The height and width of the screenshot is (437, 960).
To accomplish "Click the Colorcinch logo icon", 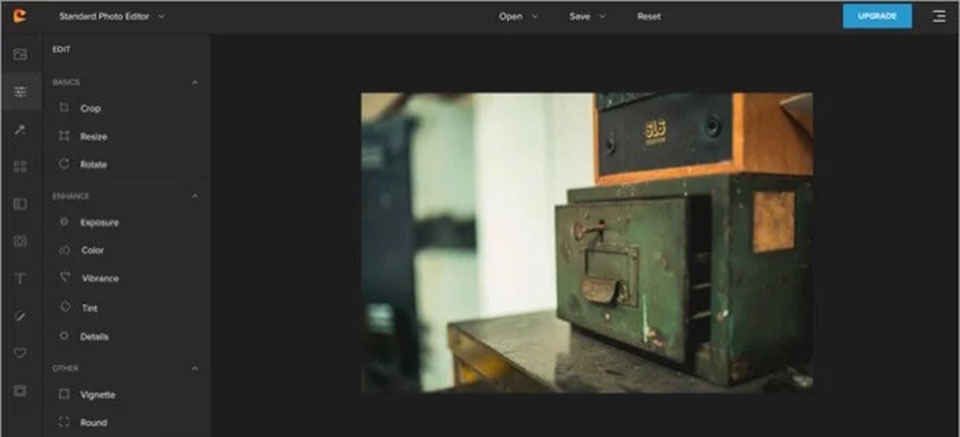I will click(x=20, y=16).
